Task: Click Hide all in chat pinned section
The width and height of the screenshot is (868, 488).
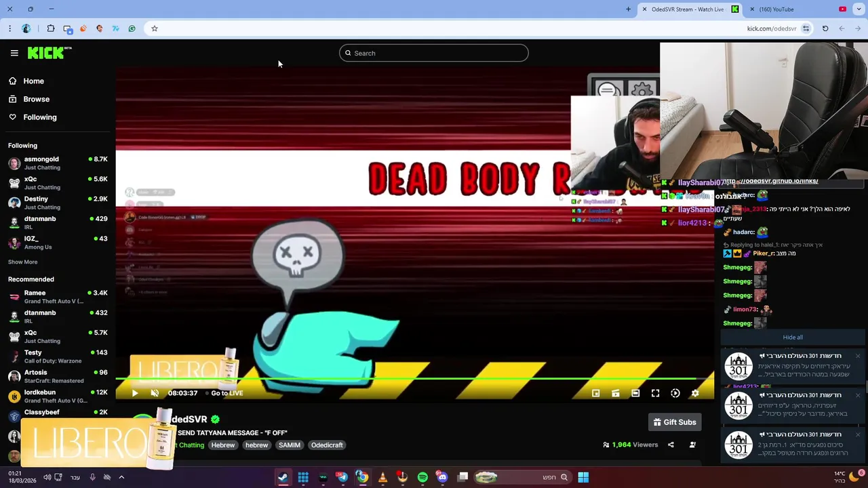Action: [793, 338]
